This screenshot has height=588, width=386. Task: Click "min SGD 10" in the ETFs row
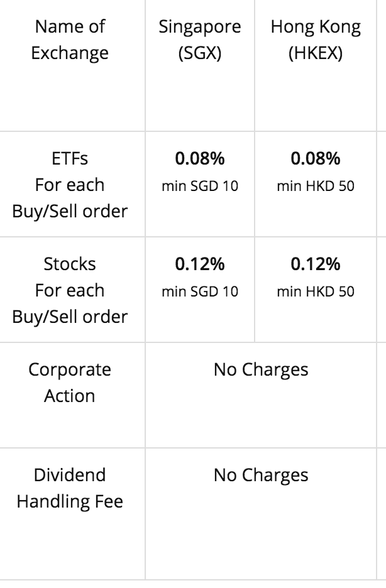tap(199, 186)
